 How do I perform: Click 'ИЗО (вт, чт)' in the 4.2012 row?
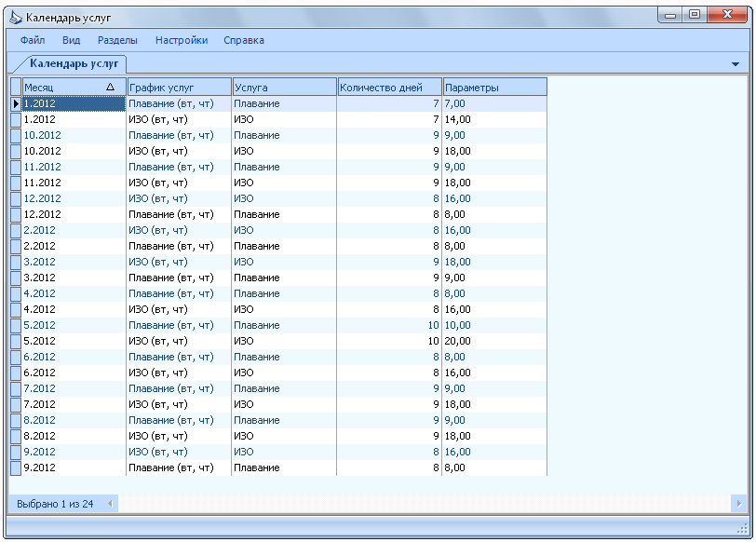(x=158, y=309)
